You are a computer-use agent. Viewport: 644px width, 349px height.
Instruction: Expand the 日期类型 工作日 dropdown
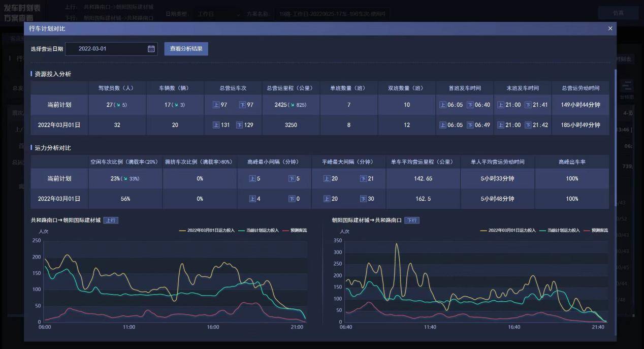pos(218,14)
